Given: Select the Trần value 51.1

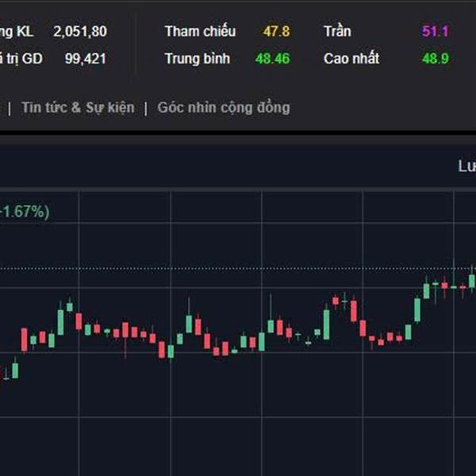Looking at the screenshot, I should (435, 31).
